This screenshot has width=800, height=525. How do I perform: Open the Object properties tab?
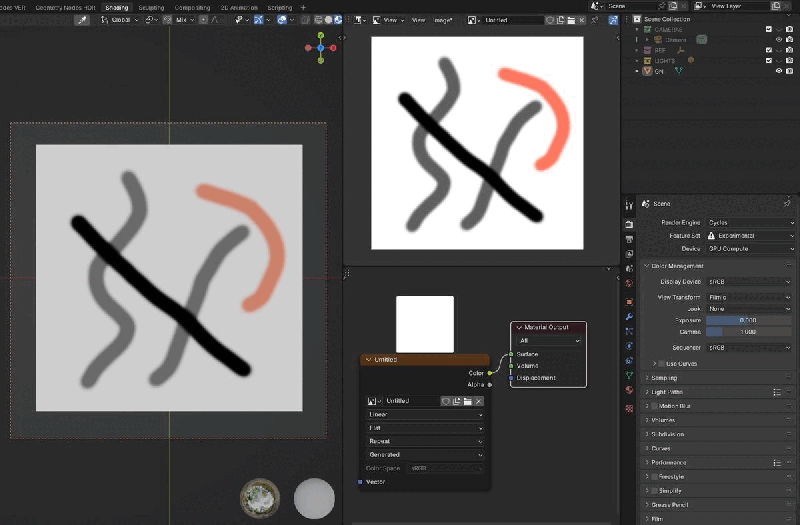coord(629,302)
